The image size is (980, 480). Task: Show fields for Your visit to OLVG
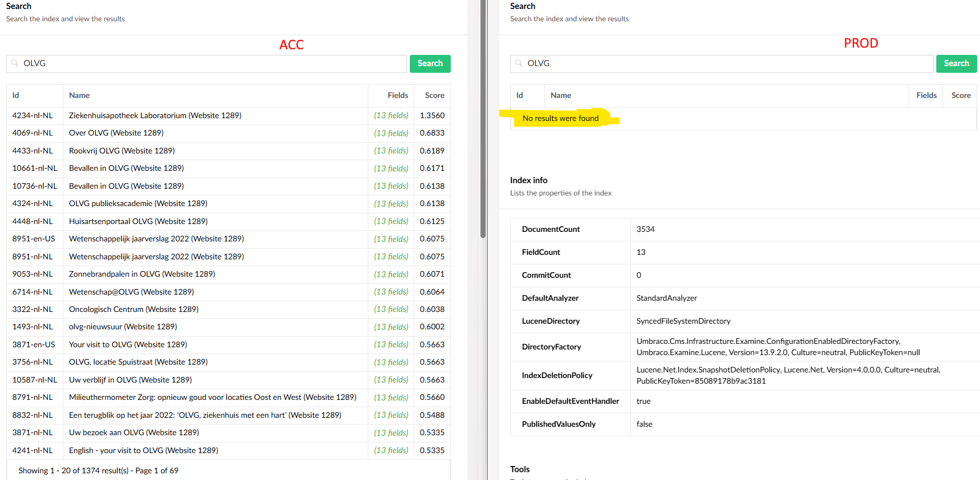(391, 344)
